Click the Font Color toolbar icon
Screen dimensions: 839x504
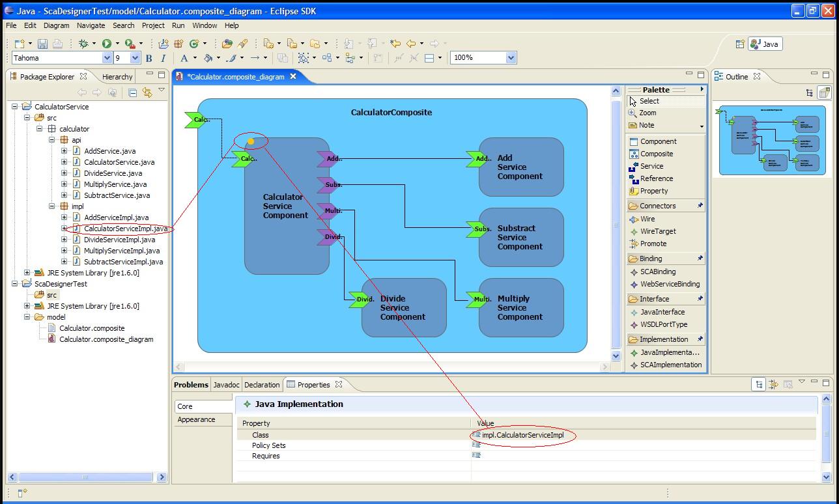[x=184, y=58]
